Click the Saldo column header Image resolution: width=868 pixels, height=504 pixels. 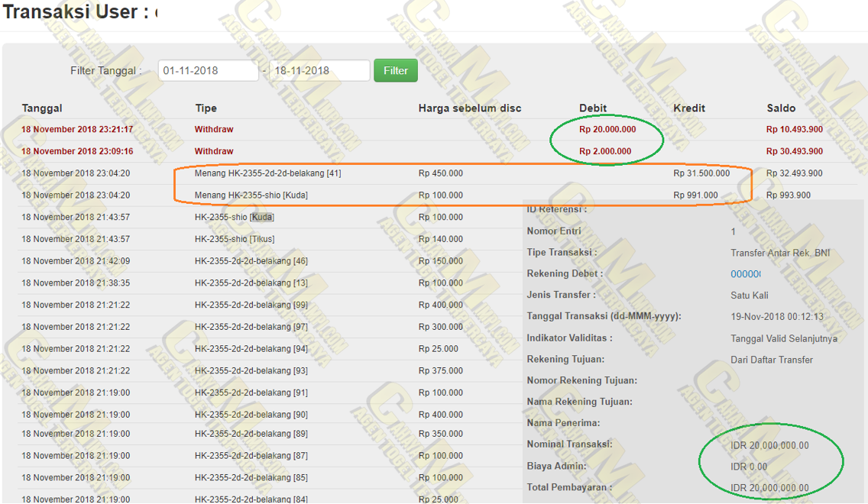click(x=781, y=108)
